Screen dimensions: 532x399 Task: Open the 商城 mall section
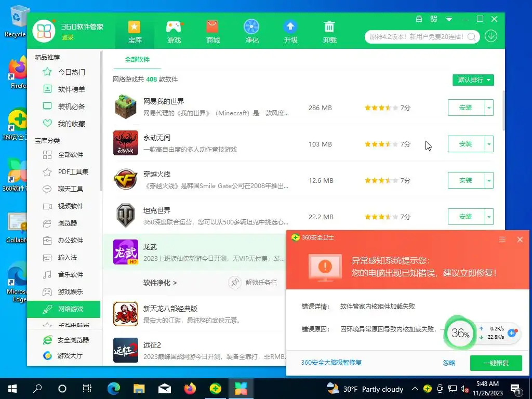[x=212, y=32]
